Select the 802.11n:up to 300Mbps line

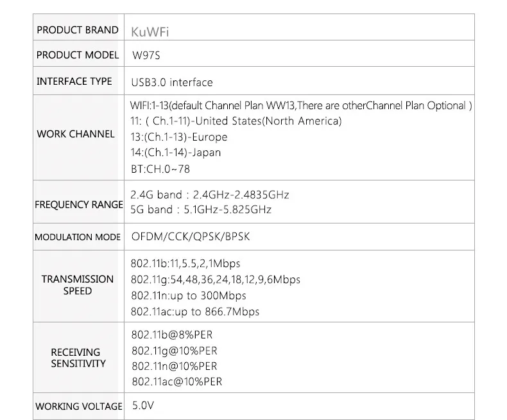[x=189, y=295]
